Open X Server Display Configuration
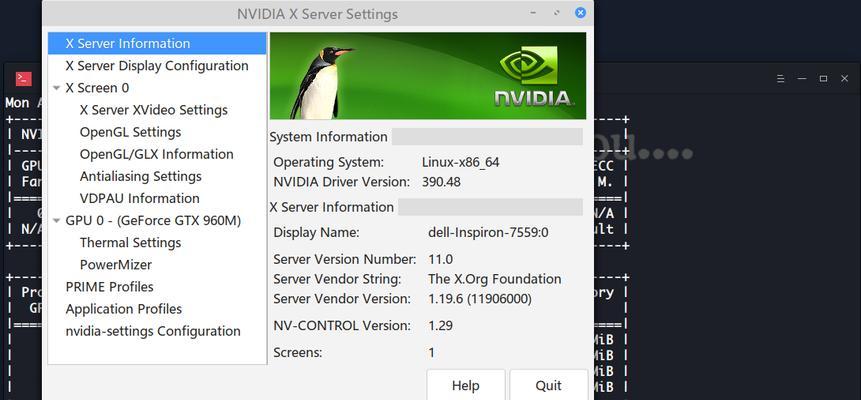861x400 pixels. (157, 66)
